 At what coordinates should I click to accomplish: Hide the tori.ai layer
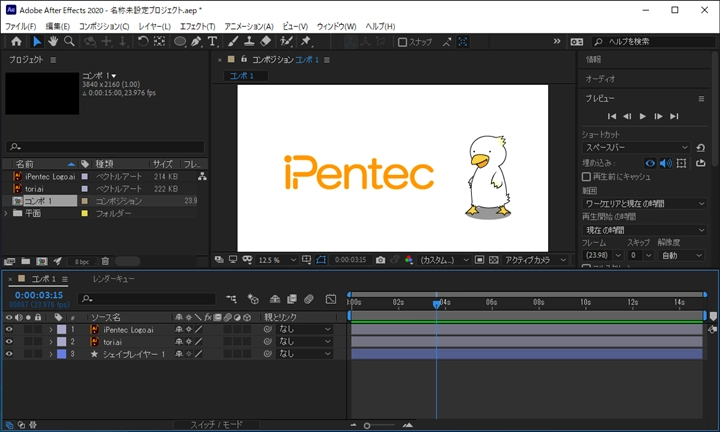[x=9, y=341]
